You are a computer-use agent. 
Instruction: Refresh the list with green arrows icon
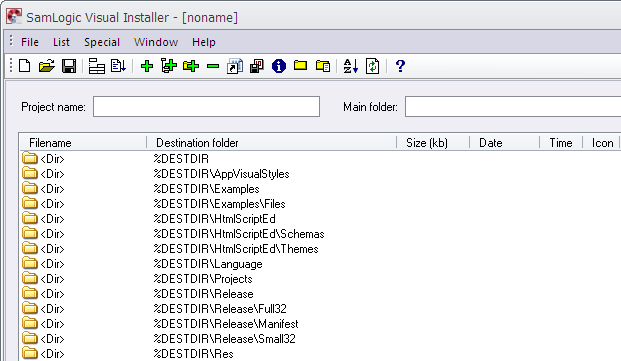[x=373, y=66]
